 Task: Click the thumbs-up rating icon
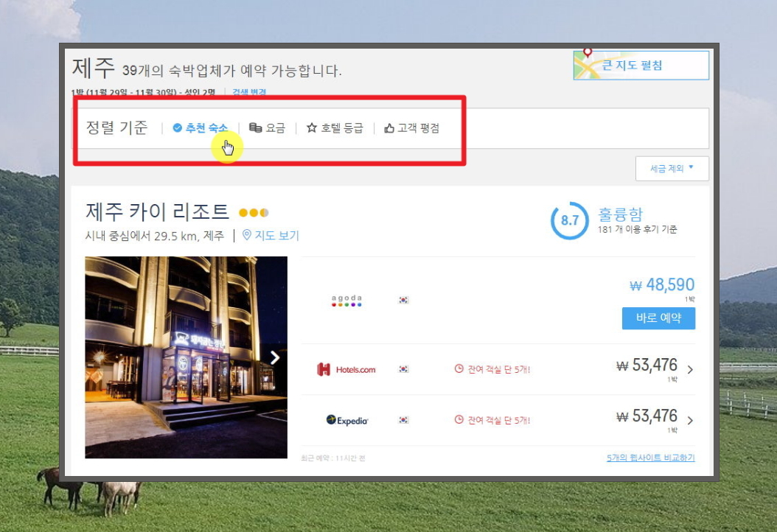pos(389,128)
